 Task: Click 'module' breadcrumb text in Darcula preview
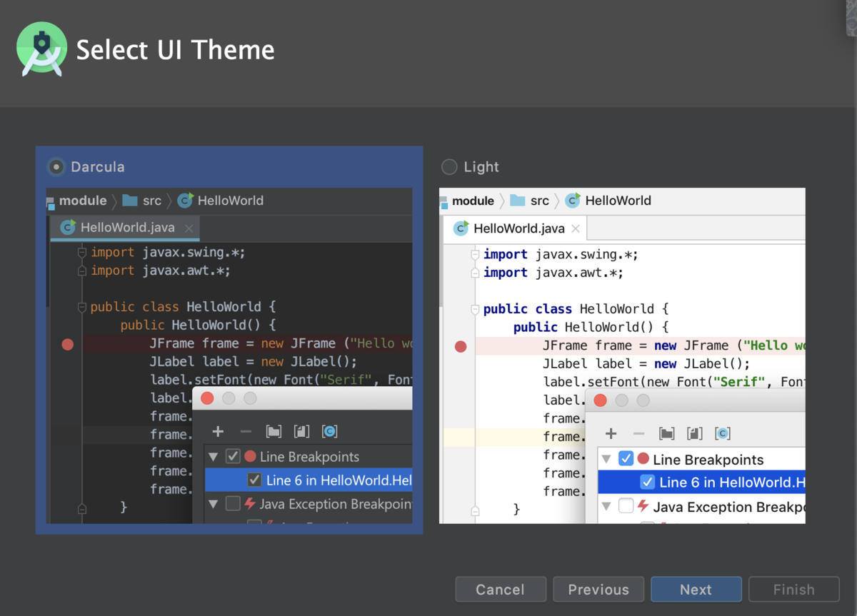(83, 201)
